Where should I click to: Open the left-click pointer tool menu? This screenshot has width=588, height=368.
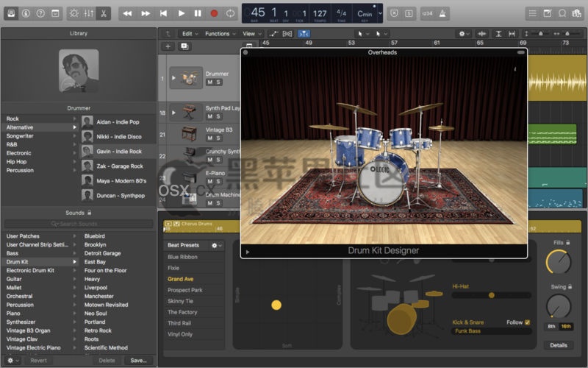point(362,34)
